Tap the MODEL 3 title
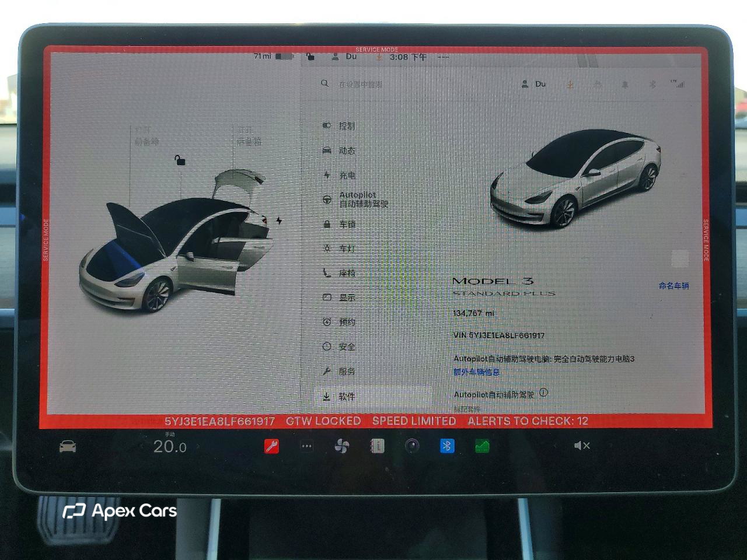The image size is (747, 560). tap(493, 281)
